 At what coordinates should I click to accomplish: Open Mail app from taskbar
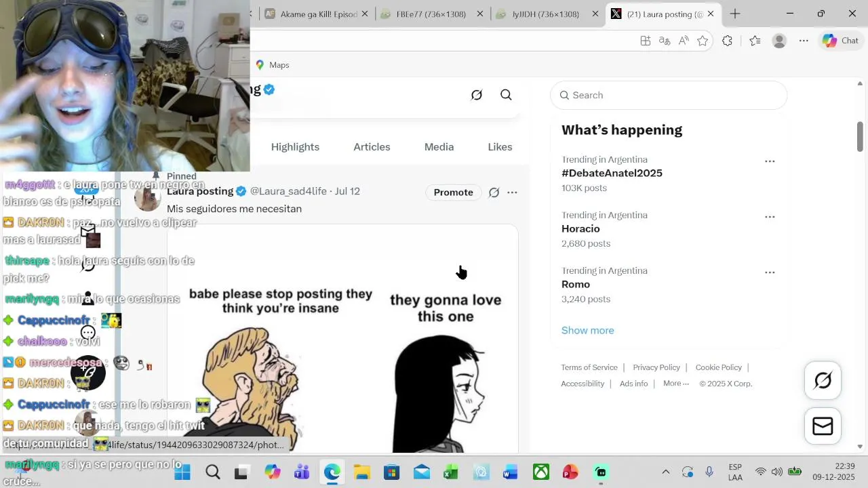click(x=422, y=472)
